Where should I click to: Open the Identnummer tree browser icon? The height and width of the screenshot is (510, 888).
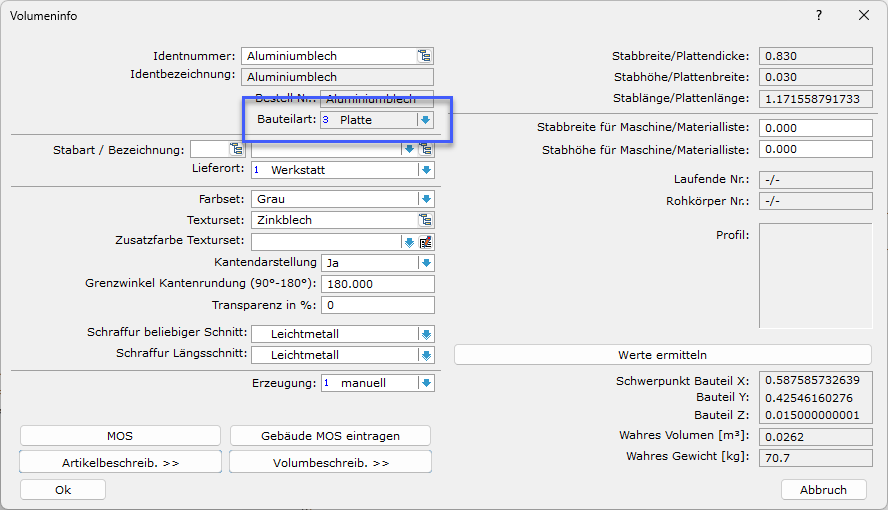tap(425, 56)
